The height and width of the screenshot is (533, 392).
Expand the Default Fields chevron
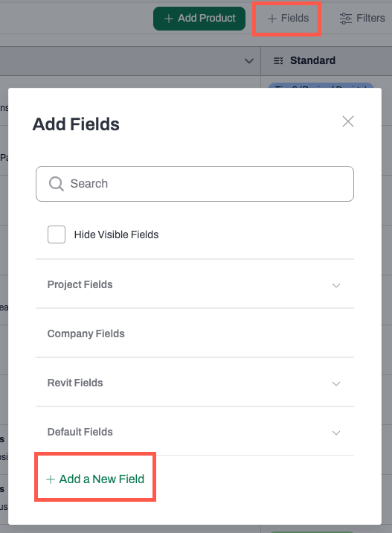[x=336, y=433]
